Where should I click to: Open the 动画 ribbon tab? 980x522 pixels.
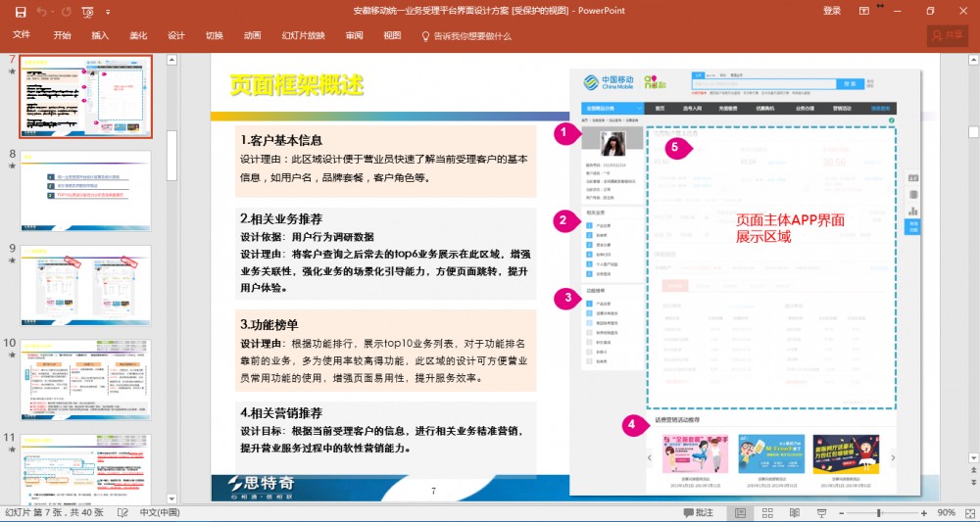(253, 35)
